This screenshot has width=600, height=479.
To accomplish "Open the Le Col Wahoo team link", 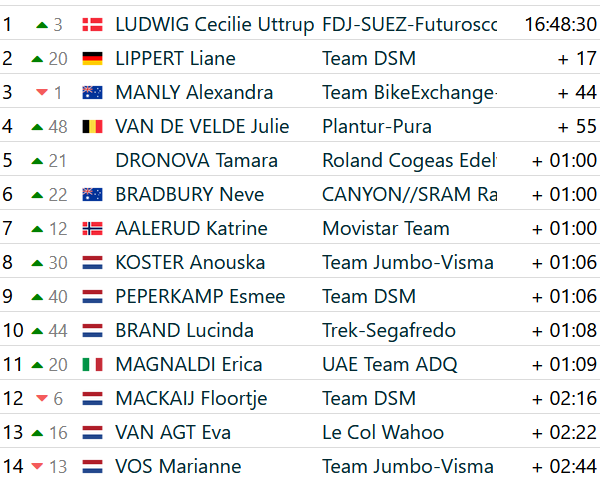I will [383, 433].
